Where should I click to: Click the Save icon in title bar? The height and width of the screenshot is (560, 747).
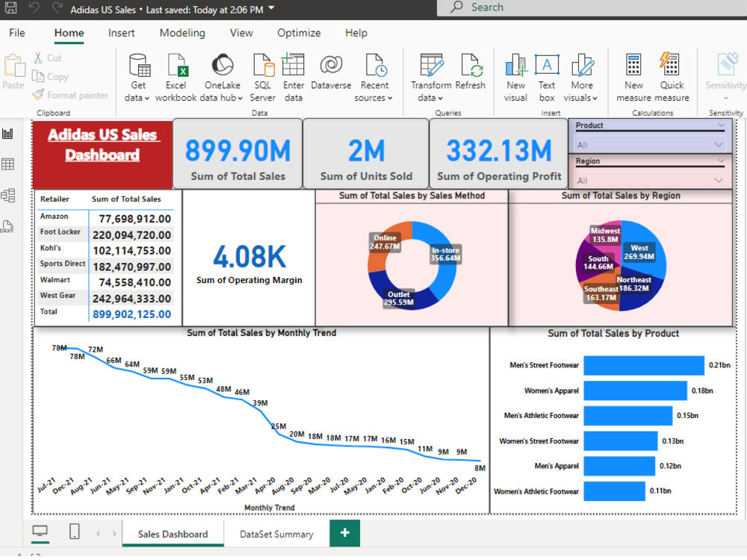point(10,7)
